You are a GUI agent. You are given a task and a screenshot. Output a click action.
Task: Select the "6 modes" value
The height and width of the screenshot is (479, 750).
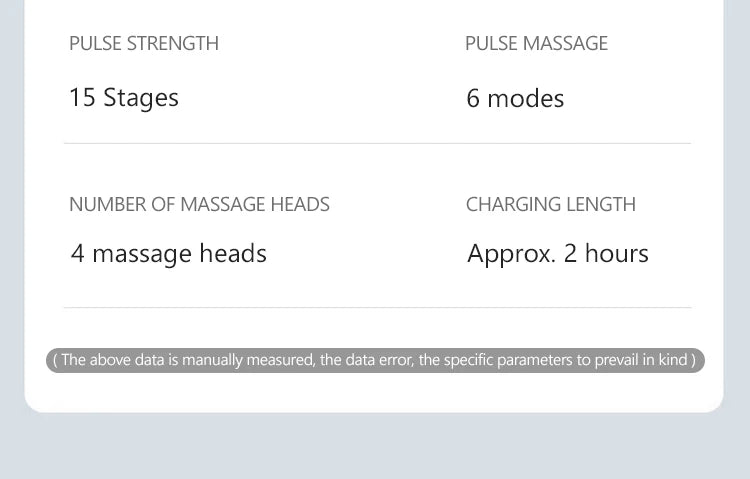pyautogui.click(x=515, y=98)
